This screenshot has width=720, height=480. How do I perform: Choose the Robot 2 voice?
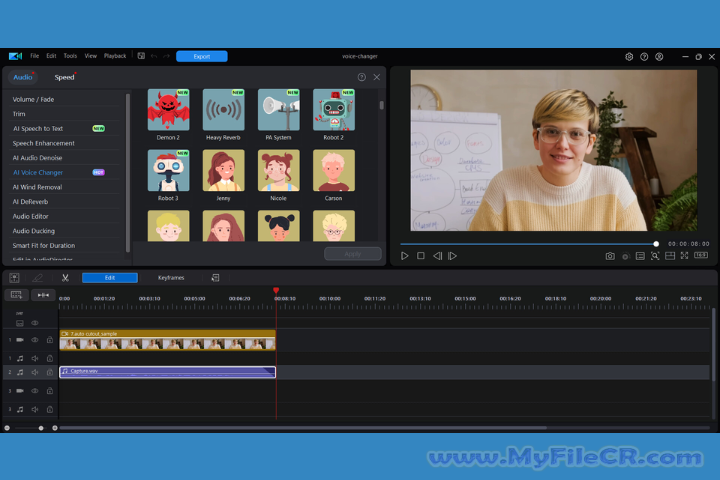[x=334, y=110]
